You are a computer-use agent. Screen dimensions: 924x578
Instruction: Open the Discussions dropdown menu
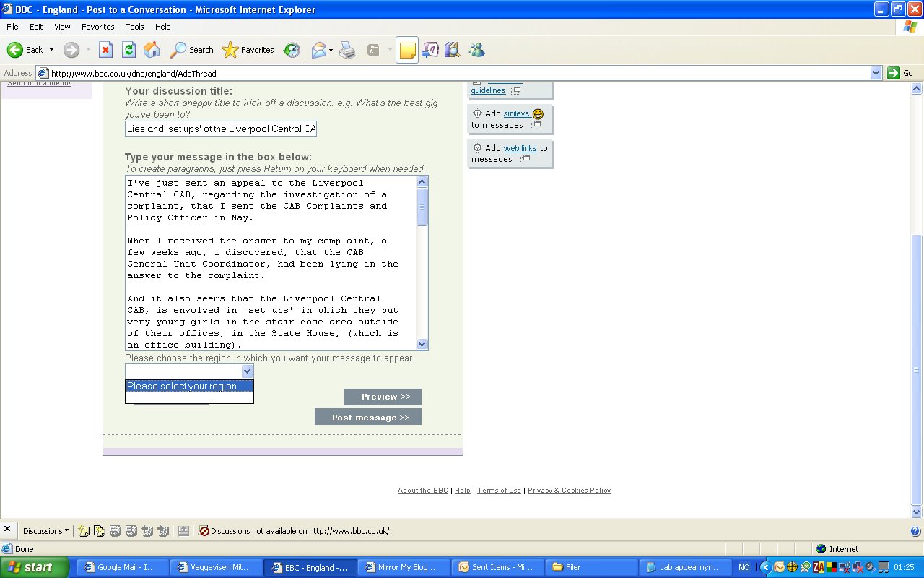point(45,530)
